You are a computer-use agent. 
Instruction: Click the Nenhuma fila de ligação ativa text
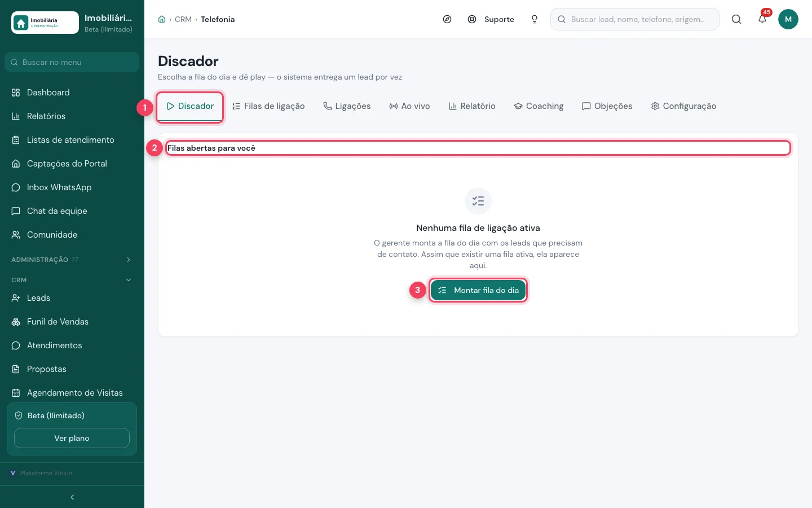click(478, 228)
